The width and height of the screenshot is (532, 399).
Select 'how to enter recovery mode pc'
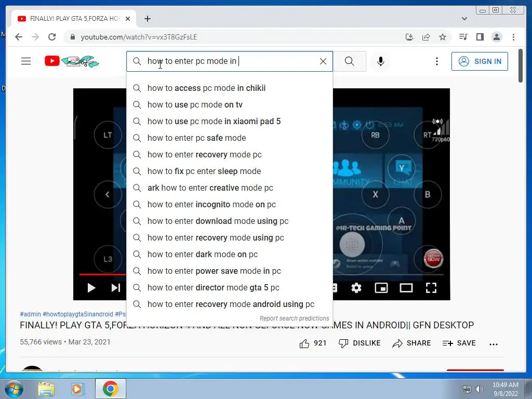tap(230, 155)
